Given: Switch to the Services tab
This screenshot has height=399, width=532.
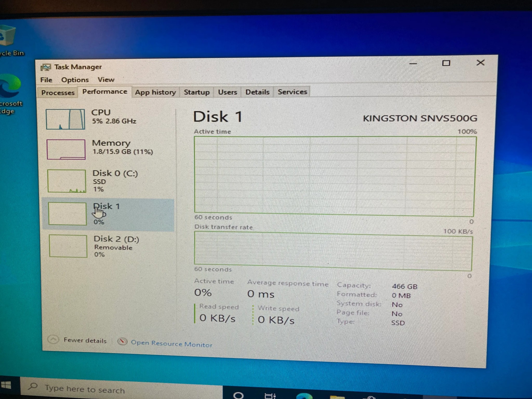Looking at the screenshot, I should [292, 92].
